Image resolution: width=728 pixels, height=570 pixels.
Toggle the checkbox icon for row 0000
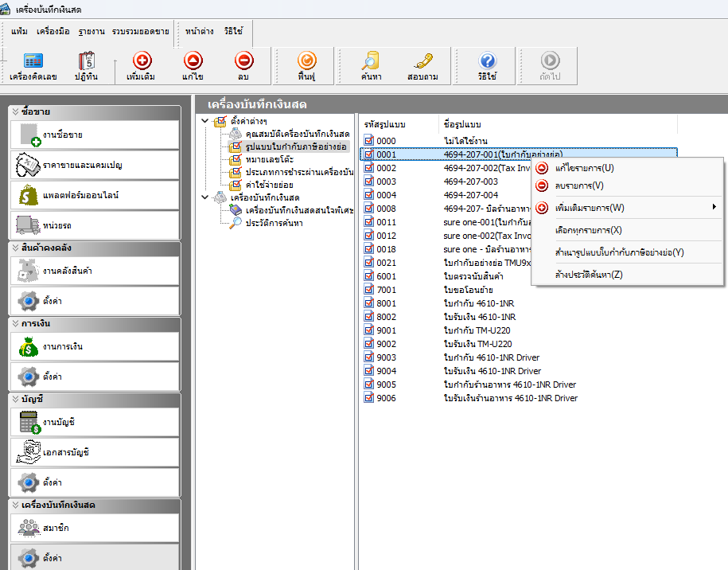click(369, 141)
